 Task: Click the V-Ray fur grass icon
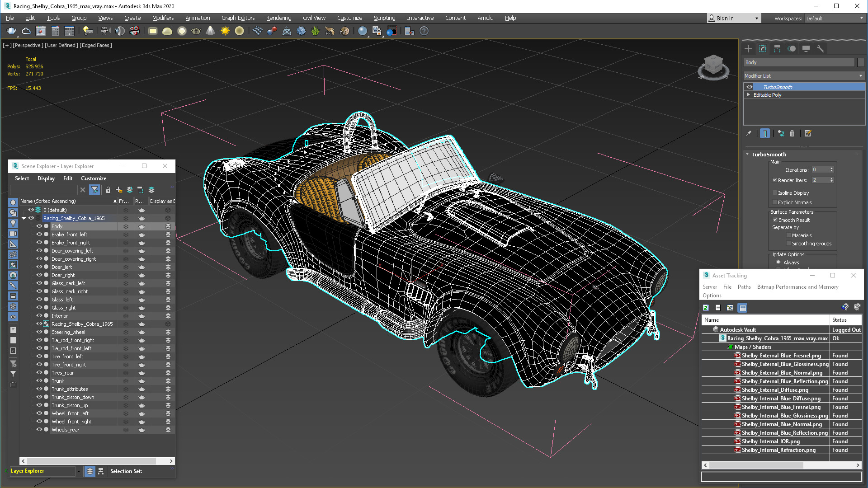[x=315, y=31]
